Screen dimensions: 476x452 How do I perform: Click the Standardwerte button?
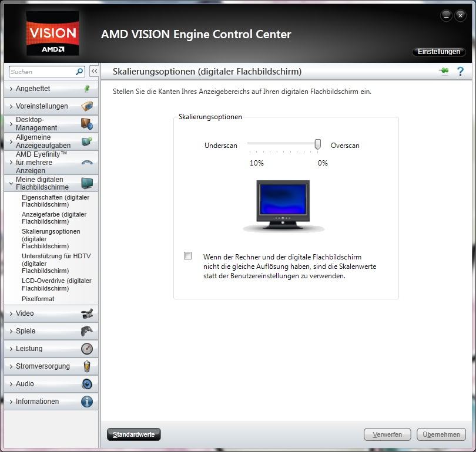[133, 434]
